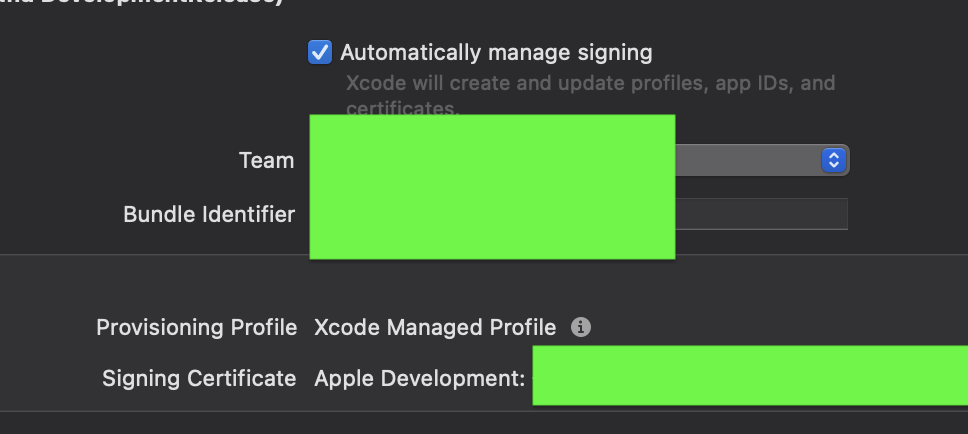Click the Team label
The width and height of the screenshot is (968, 434).
(x=266, y=161)
